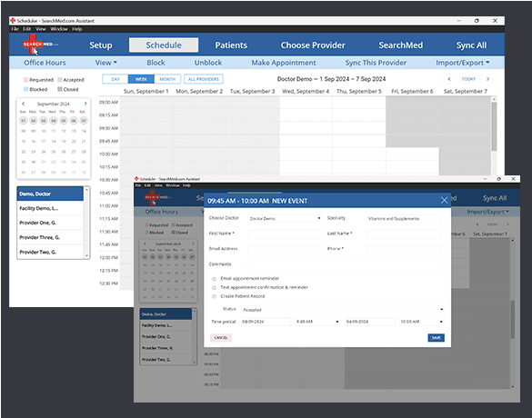Click Unblock in back window toolbar
Screen dimensions: 532x418
[208, 63]
